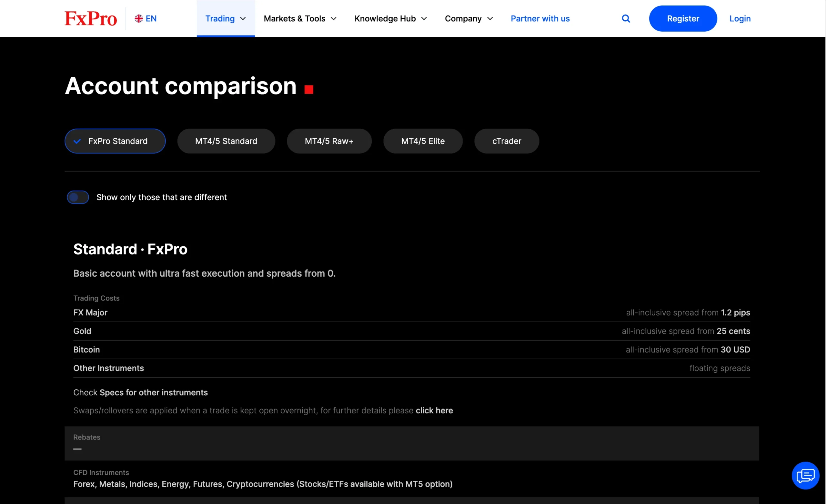The image size is (826, 504).
Task: Click the Forex, Metals, Indices instruments text
Action: point(263,484)
